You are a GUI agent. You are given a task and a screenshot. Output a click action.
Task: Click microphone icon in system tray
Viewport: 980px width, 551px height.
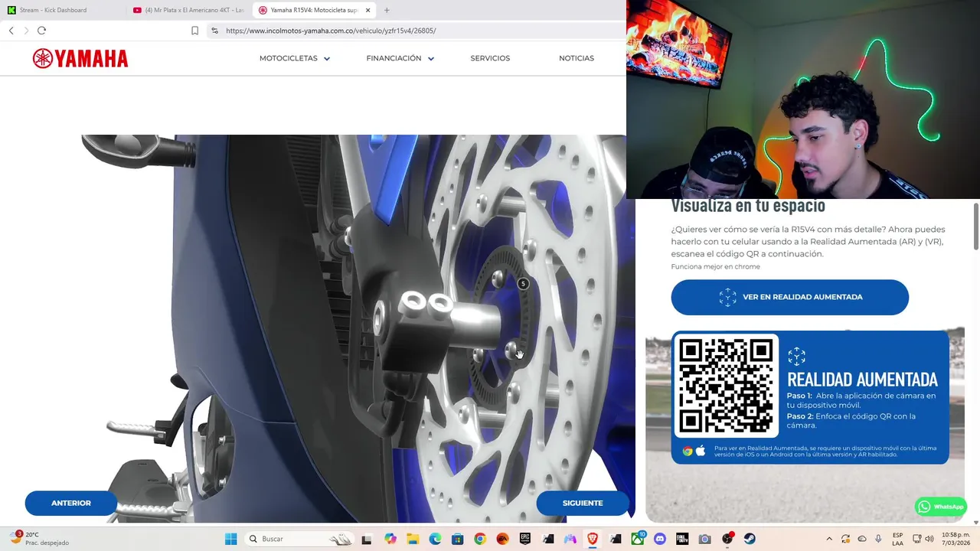pyautogui.click(x=878, y=539)
